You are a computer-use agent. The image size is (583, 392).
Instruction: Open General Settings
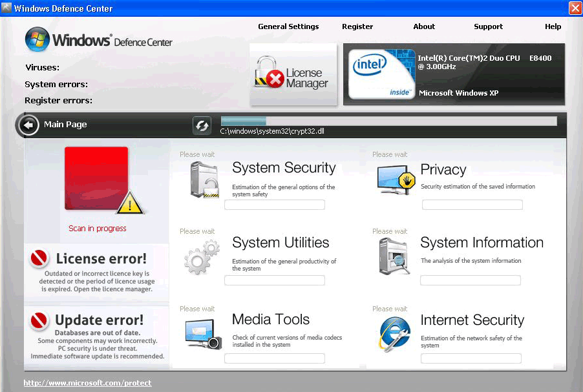[x=288, y=26]
